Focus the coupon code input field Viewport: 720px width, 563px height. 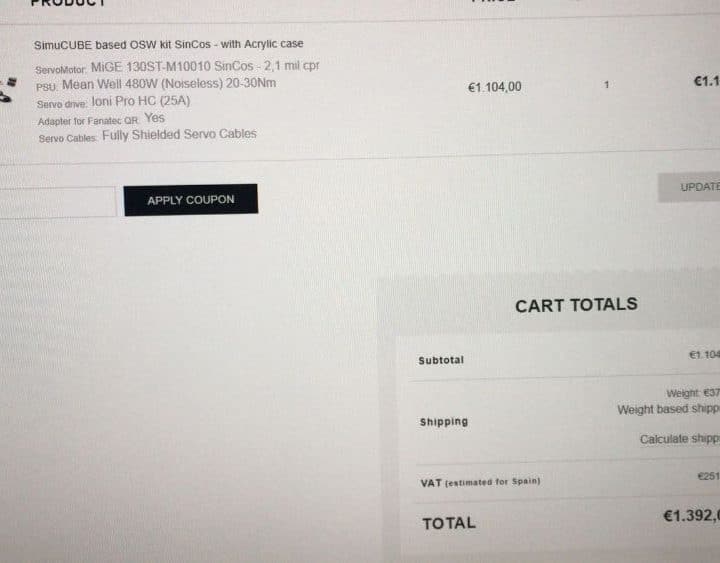[55, 201]
